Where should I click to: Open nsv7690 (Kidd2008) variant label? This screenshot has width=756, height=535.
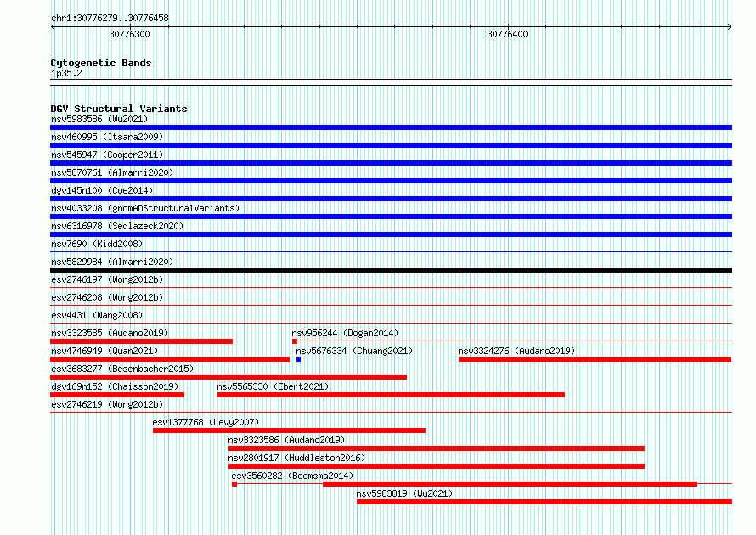coord(97,244)
